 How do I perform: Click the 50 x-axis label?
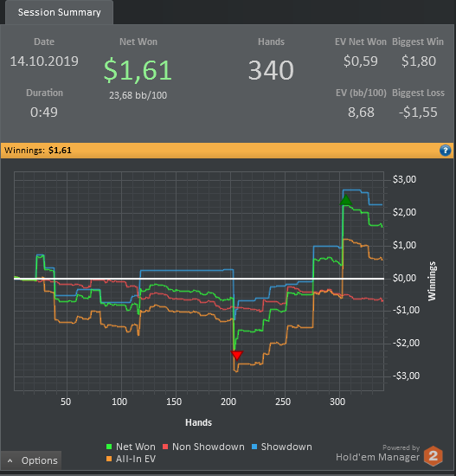pyautogui.click(x=66, y=402)
